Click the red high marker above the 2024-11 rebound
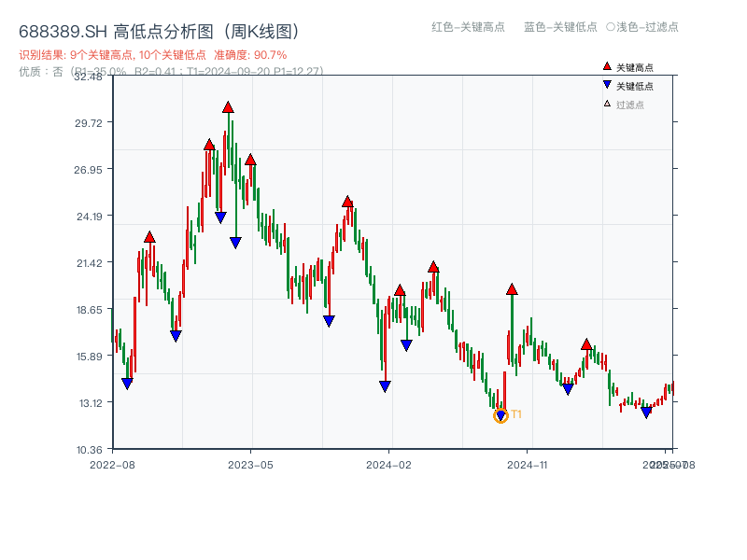Screen dimensions: 747x560 (512, 289)
